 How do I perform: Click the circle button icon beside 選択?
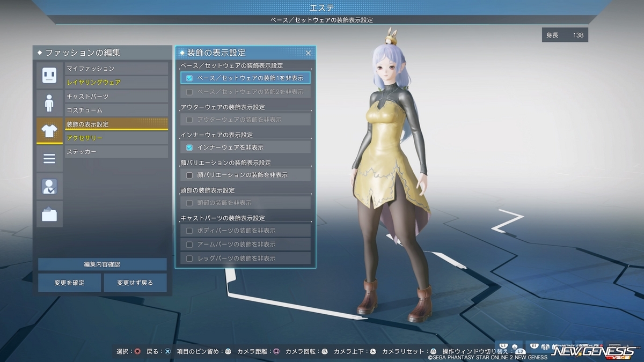click(x=138, y=351)
